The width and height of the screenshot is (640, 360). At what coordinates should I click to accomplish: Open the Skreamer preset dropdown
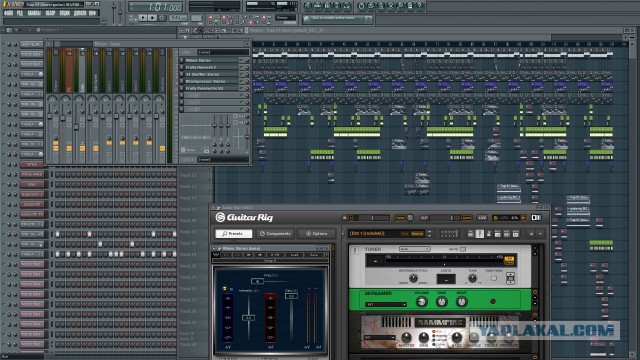coord(385,304)
